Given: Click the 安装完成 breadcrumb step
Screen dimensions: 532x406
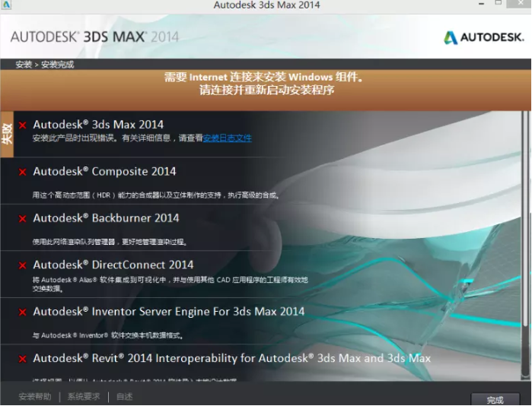Looking at the screenshot, I should tap(57, 65).
